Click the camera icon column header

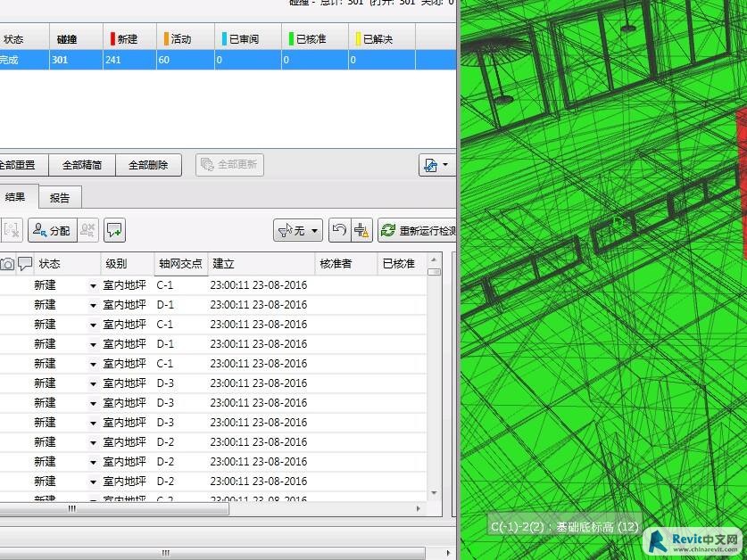pyautogui.click(x=7, y=264)
